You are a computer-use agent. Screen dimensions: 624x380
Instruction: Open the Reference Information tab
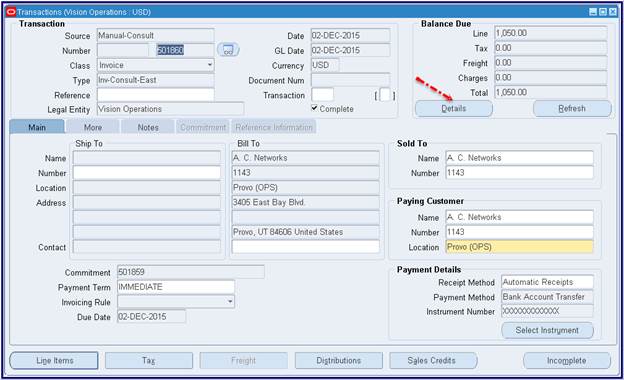pos(274,127)
